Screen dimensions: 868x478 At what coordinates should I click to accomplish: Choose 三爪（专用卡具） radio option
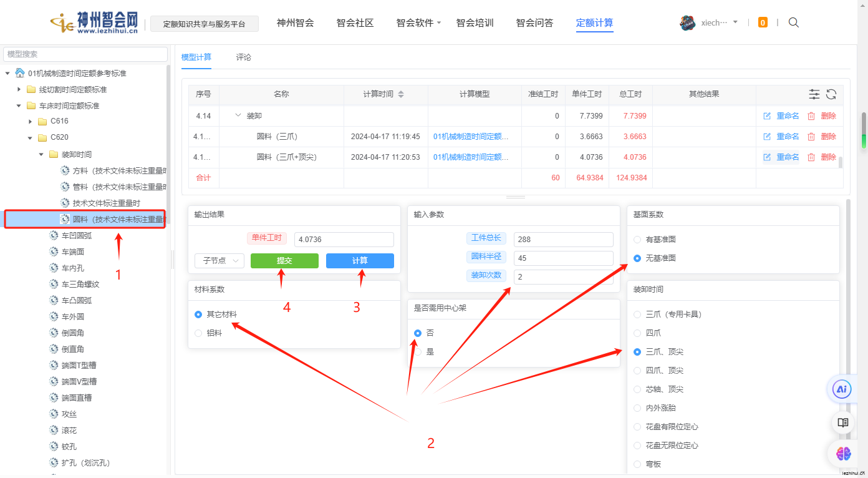pos(637,315)
